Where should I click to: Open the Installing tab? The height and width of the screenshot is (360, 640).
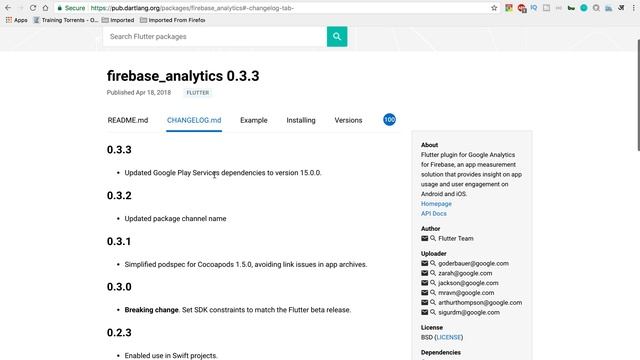[301, 120]
